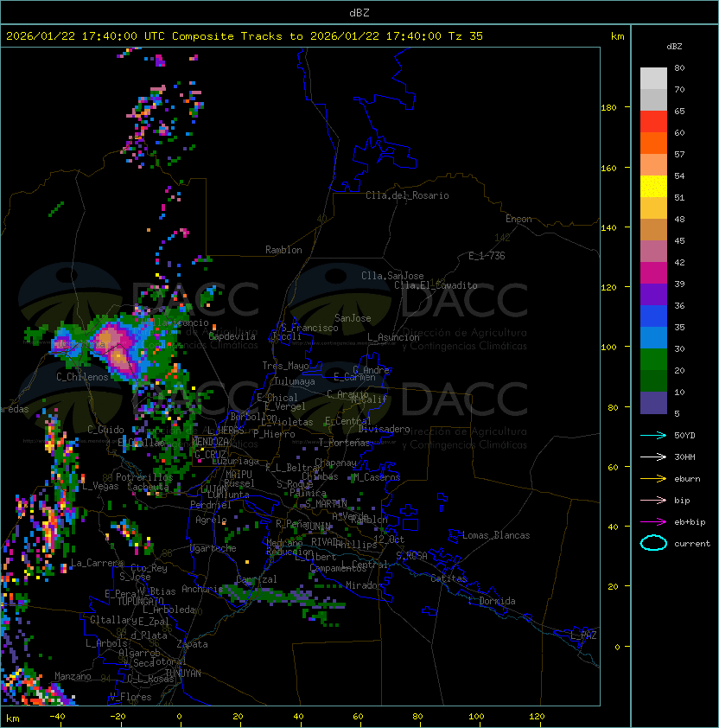Click the '-40' km tick on bottom axis
The width and height of the screenshot is (719, 728).
click(57, 717)
